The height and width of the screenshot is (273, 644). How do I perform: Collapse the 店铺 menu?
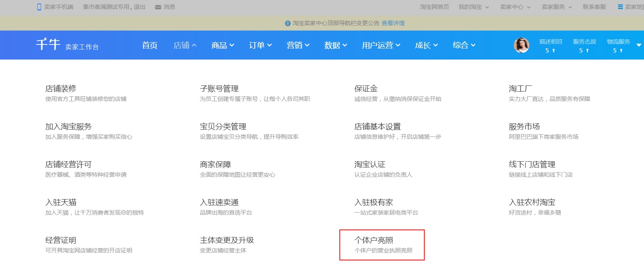coord(185,45)
